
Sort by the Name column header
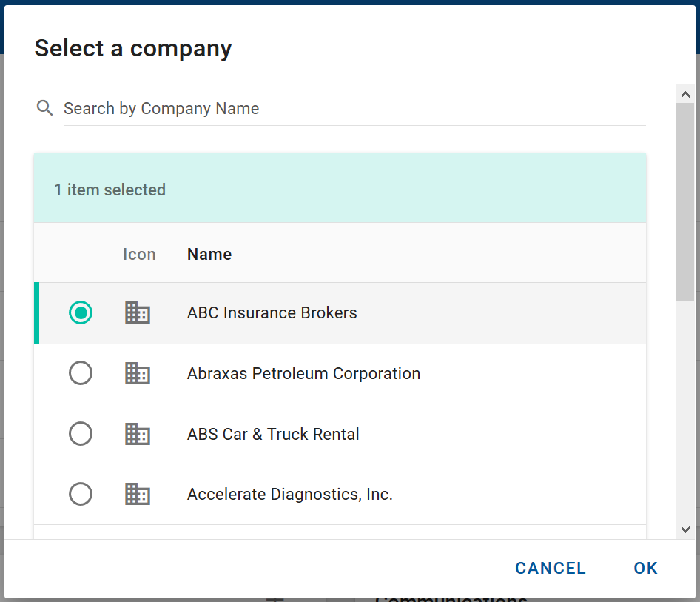[209, 255]
